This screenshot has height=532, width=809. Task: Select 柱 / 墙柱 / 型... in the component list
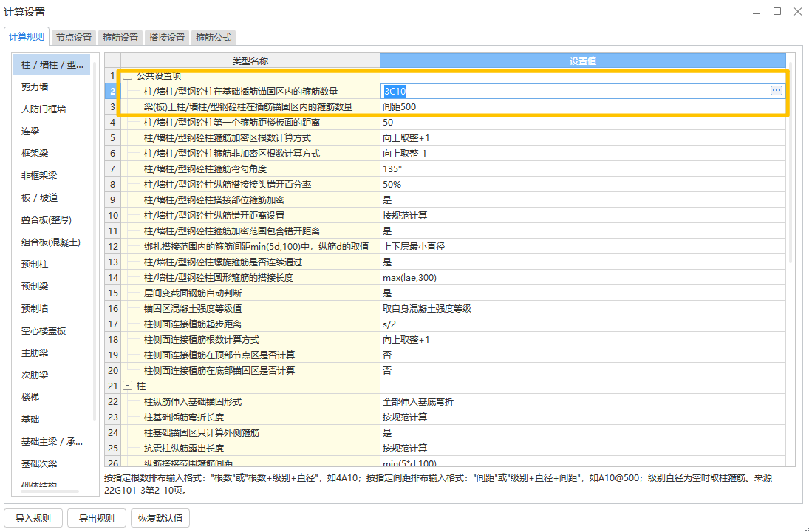tap(52, 64)
